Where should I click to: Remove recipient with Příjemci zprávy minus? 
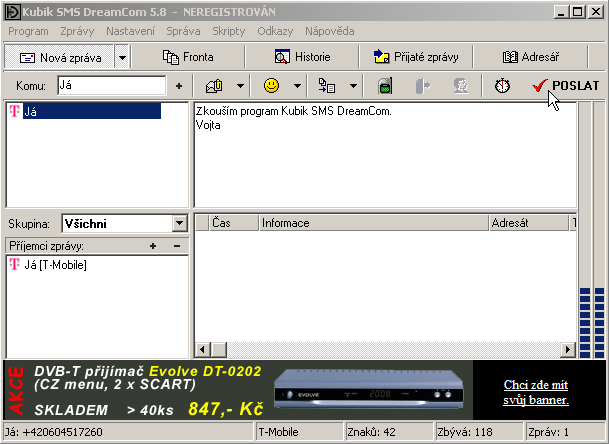pyautogui.click(x=177, y=246)
